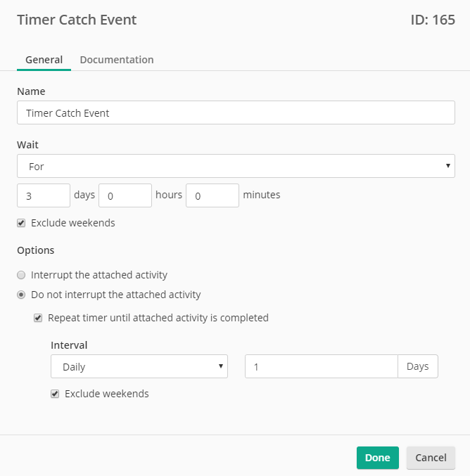Uncheck Exclude weekends under Wait
470x476 pixels.
coord(21,223)
